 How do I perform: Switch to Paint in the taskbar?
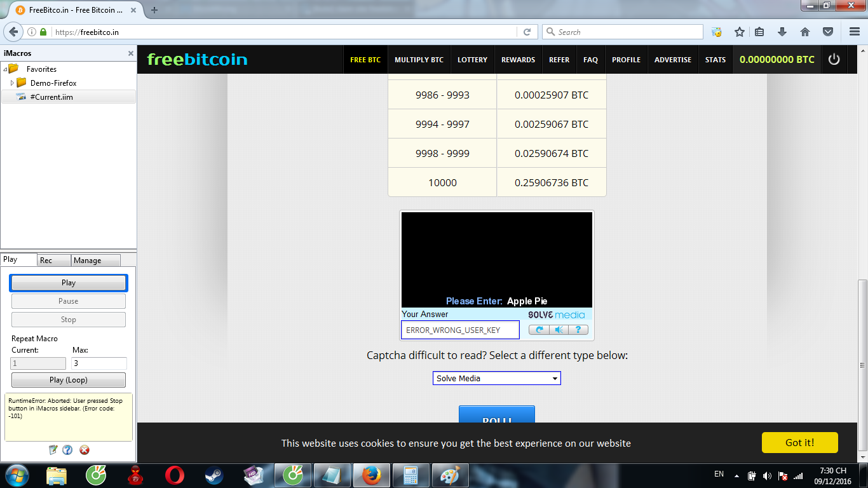(x=451, y=475)
